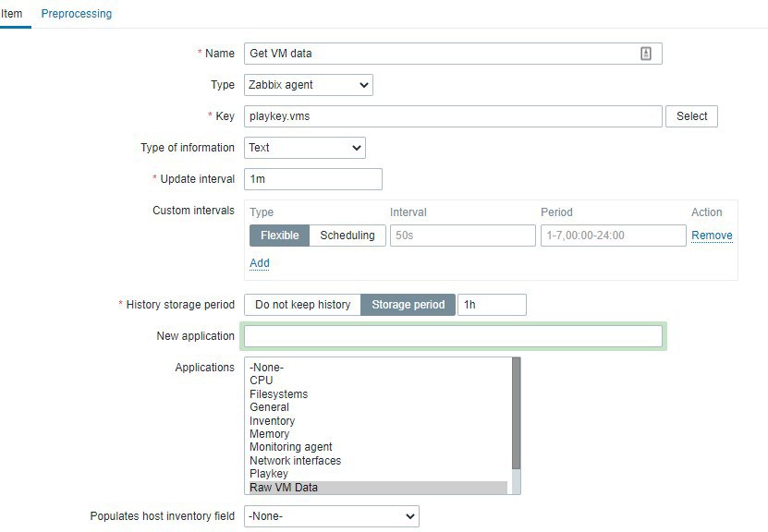Image resolution: width=768 pixels, height=532 pixels.
Task: Select Network interfaces in the Applications list
Action: [378, 461]
